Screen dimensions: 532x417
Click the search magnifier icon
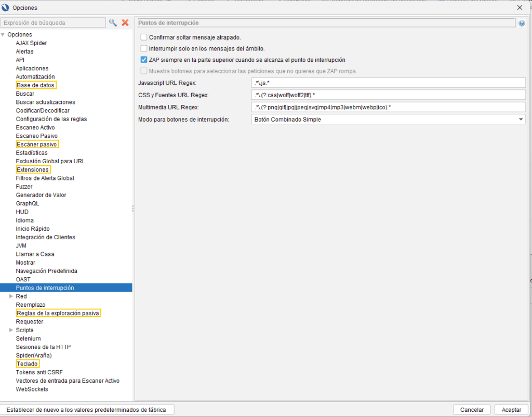pyautogui.click(x=113, y=23)
